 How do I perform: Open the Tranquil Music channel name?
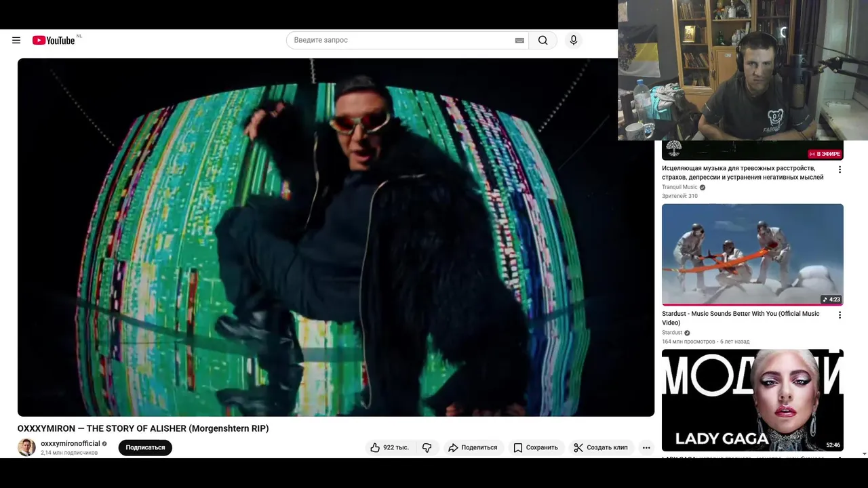(679, 187)
